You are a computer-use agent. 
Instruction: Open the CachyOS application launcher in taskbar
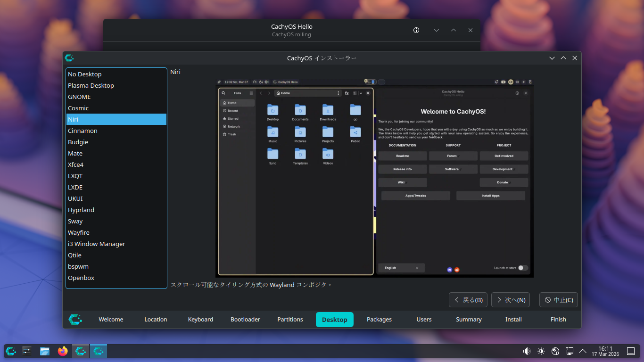pyautogui.click(x=11, y=351)
